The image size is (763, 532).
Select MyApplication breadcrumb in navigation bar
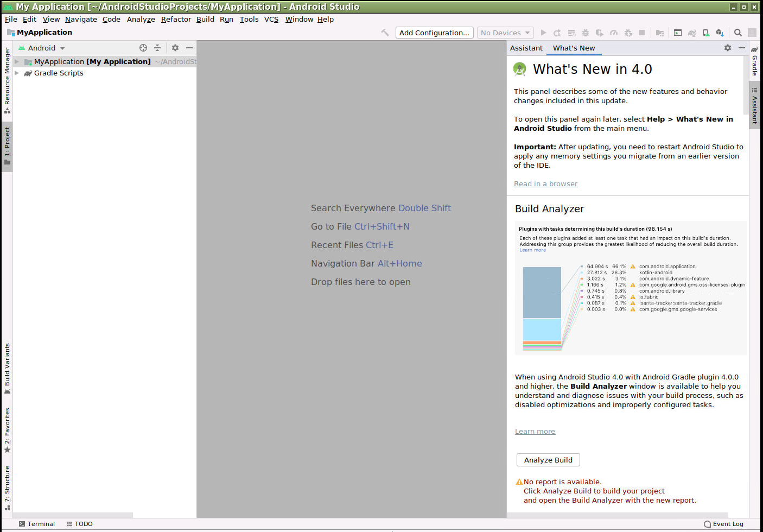(40, 32)
